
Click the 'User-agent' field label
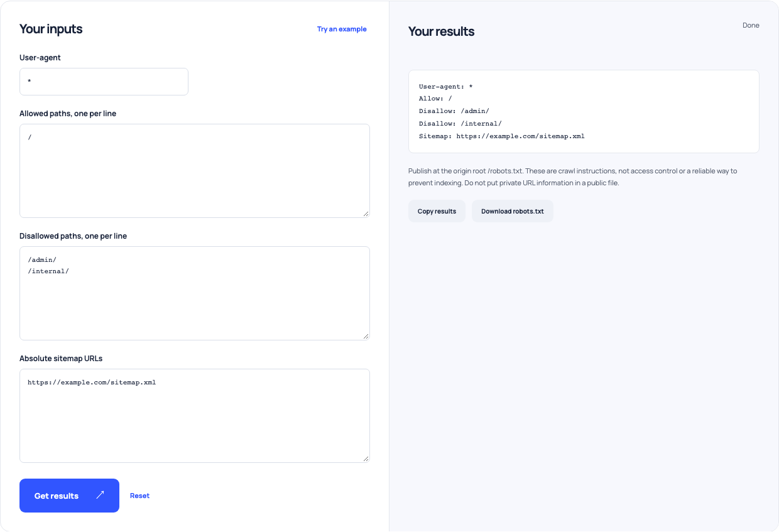click(40, 57)
